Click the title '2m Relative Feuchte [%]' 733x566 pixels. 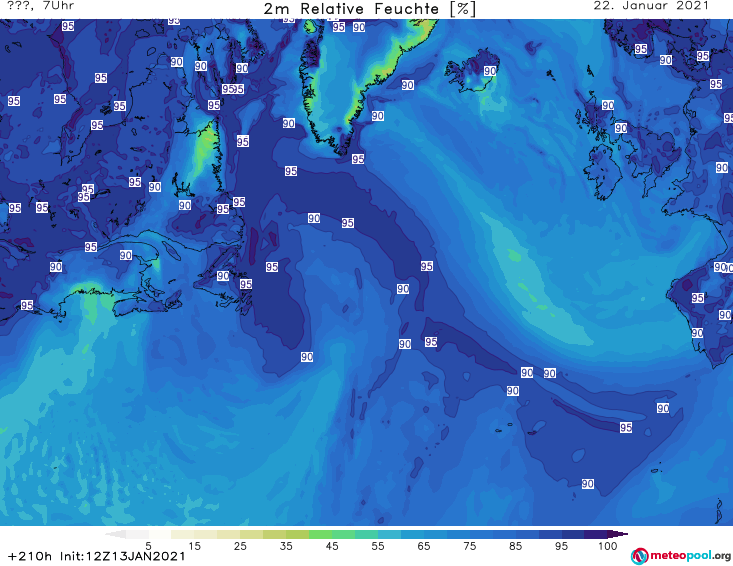[x=369, y=9]
